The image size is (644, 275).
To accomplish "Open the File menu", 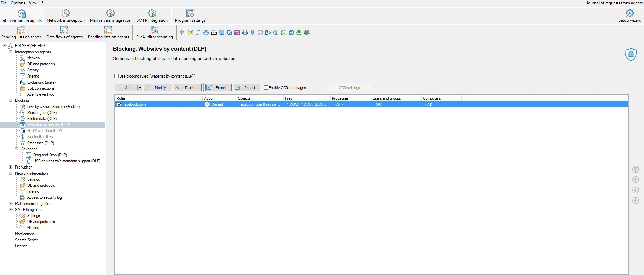I will pos(4,3).
